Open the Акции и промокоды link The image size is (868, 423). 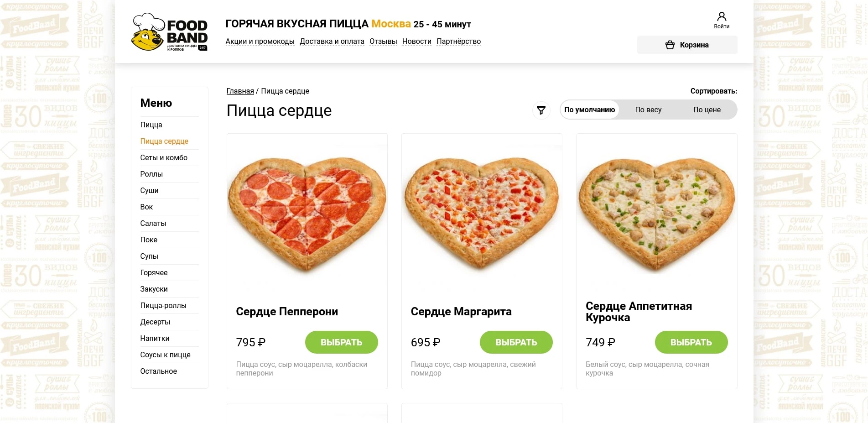[x=260, y=41]
